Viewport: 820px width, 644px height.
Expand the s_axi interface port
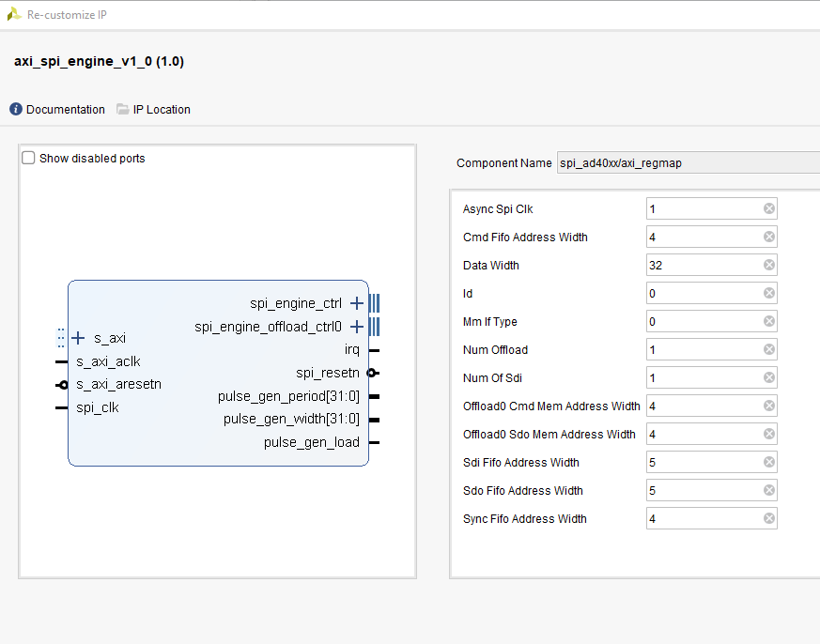click(x=78, y=338)
